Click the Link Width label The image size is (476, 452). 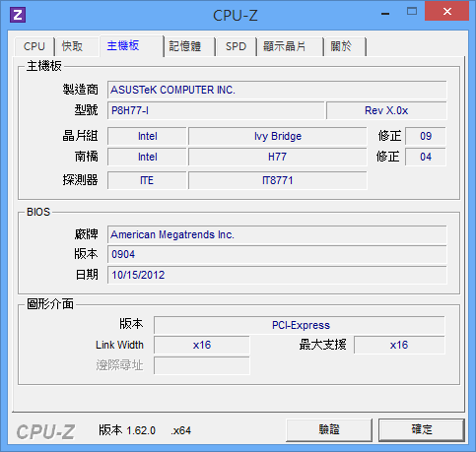click(x=119, y=345)
